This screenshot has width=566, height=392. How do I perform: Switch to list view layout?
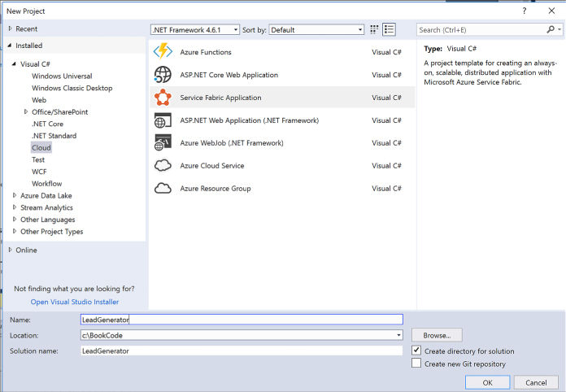click(x=389, y=29)
